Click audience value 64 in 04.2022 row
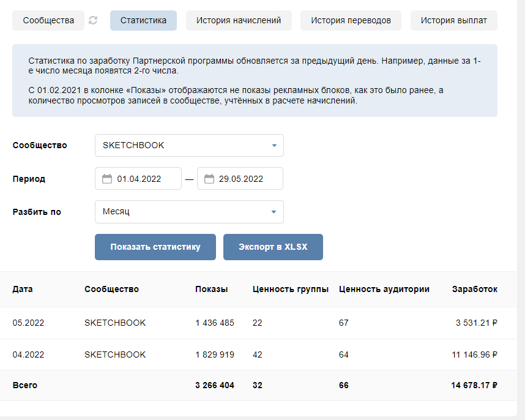 [343, 354]
